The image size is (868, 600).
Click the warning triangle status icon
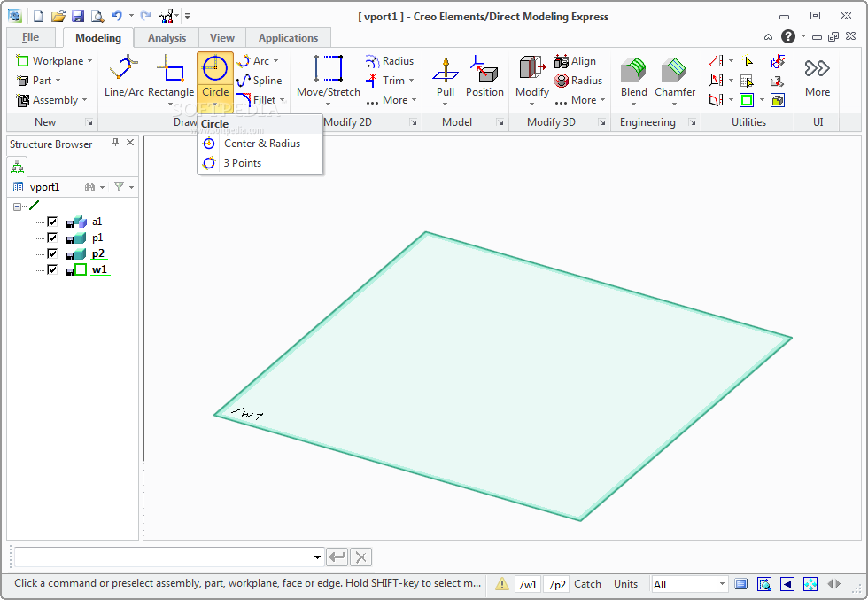click(x=501, y=584)
